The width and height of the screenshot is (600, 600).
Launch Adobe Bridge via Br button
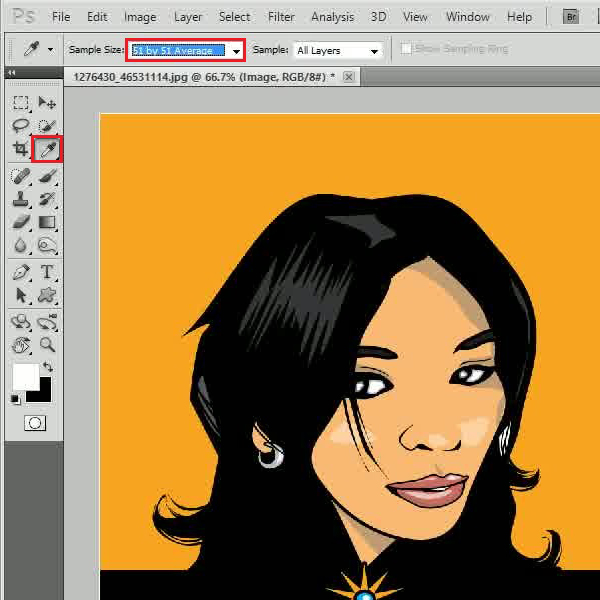tap(571, 17)
